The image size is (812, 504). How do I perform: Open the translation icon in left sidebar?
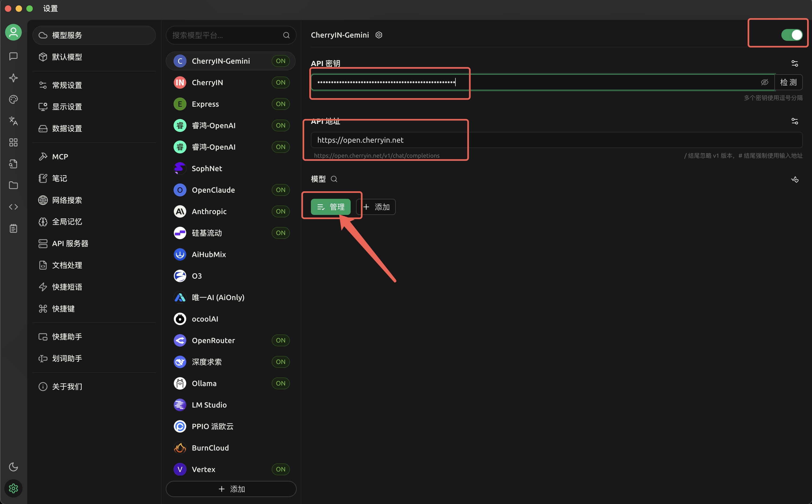click(13, 121)
